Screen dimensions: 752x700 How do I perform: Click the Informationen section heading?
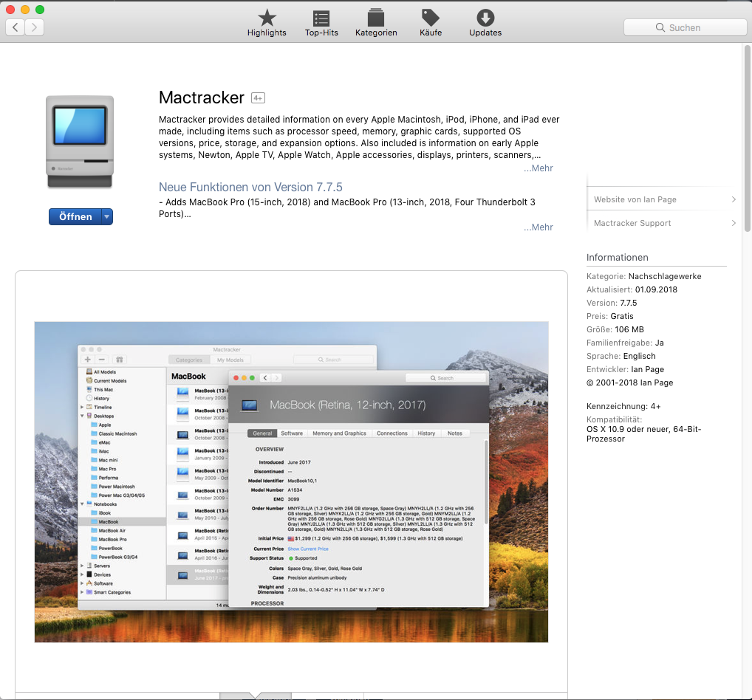click(618, 258)
